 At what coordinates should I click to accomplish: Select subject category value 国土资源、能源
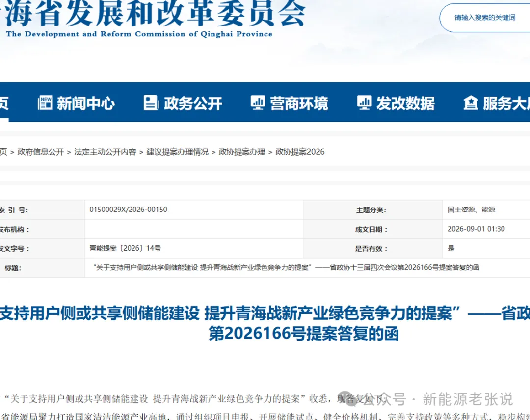(x=472, y=210)
